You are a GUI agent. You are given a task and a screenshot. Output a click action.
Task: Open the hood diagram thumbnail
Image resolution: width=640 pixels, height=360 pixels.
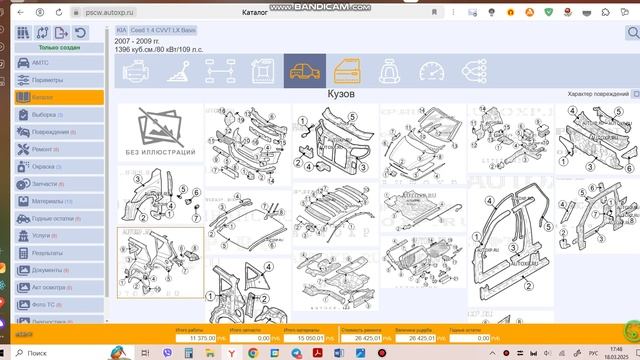click(x=423, y=144)
